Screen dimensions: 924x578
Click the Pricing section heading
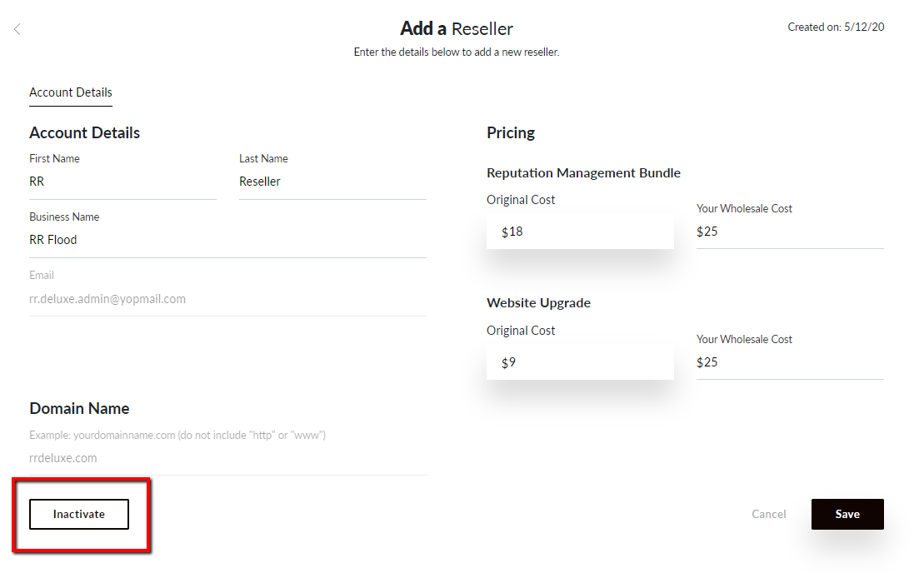pos(511,132)
